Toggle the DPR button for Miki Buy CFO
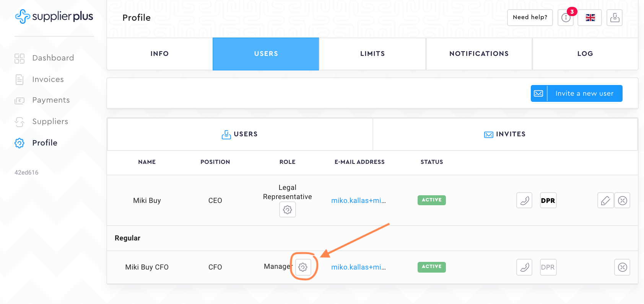The width and height of the screenshot is (644, 304). pyautogui.click(x=548, y=267)
